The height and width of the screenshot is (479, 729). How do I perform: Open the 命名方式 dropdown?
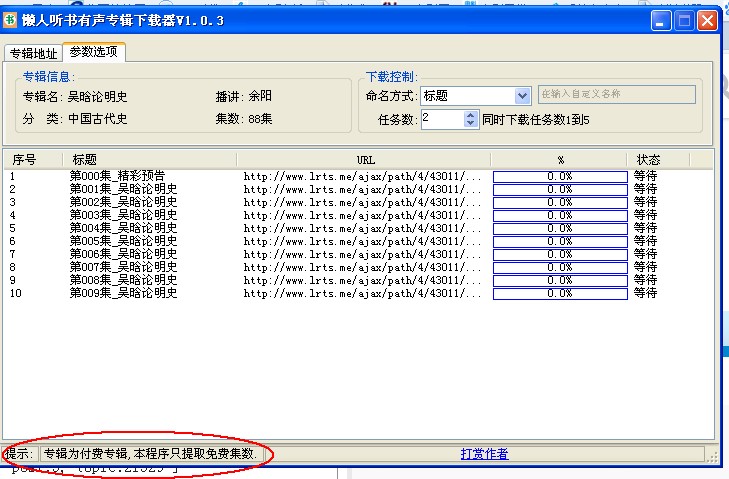522,96
